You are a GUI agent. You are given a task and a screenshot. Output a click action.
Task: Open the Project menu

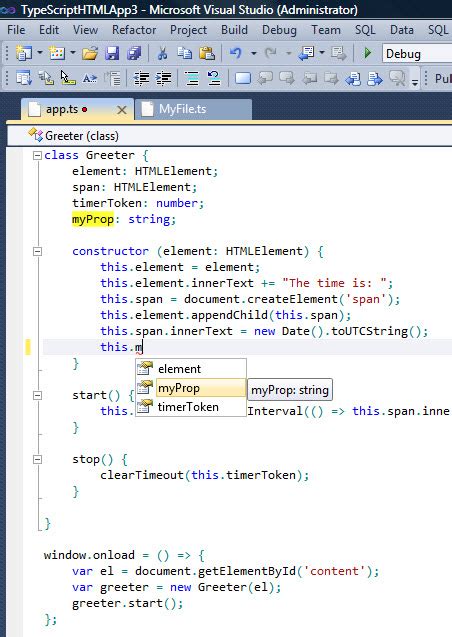pyautogui.click(x=188, y=30)
